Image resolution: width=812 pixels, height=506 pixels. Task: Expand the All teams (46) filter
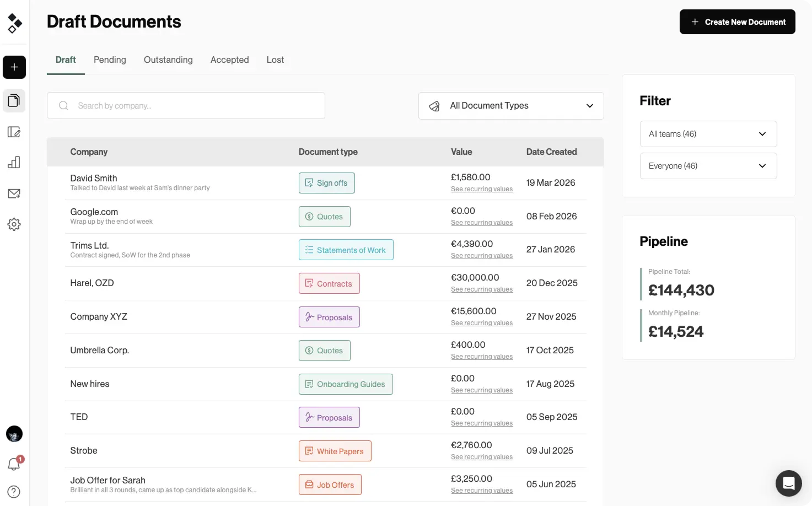(708, 134)
